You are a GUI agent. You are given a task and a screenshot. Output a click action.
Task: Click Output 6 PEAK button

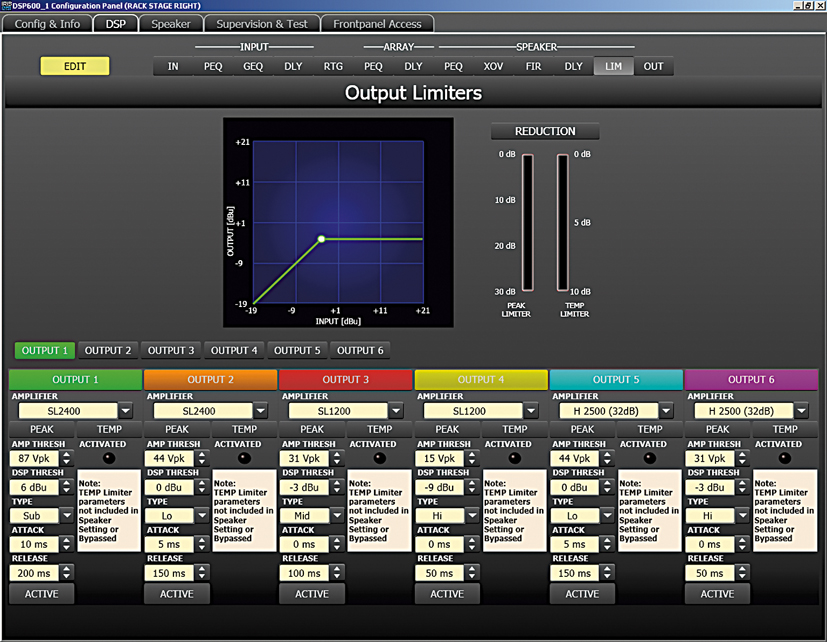(717, 429)
